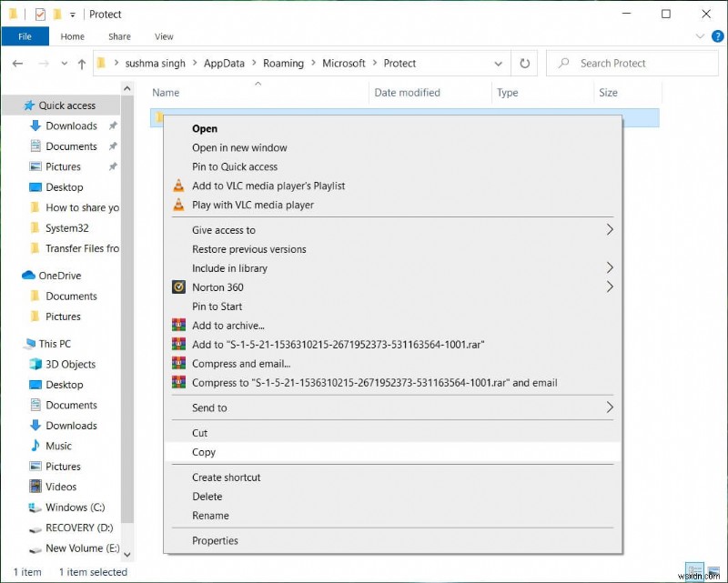Expand the address bar history dropdown
The image size is (728, 583).
(498, 64)
